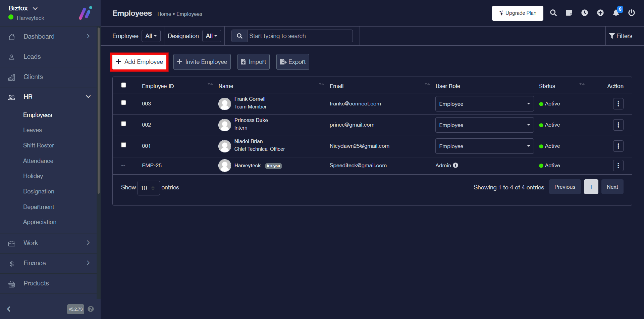
Task: Open notifications bell icon
Action: click(616, 13)
